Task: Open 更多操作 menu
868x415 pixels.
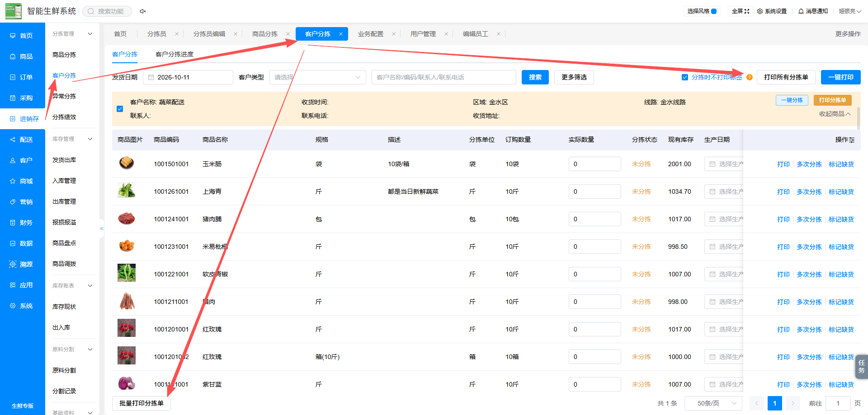Action: (848, 34)
